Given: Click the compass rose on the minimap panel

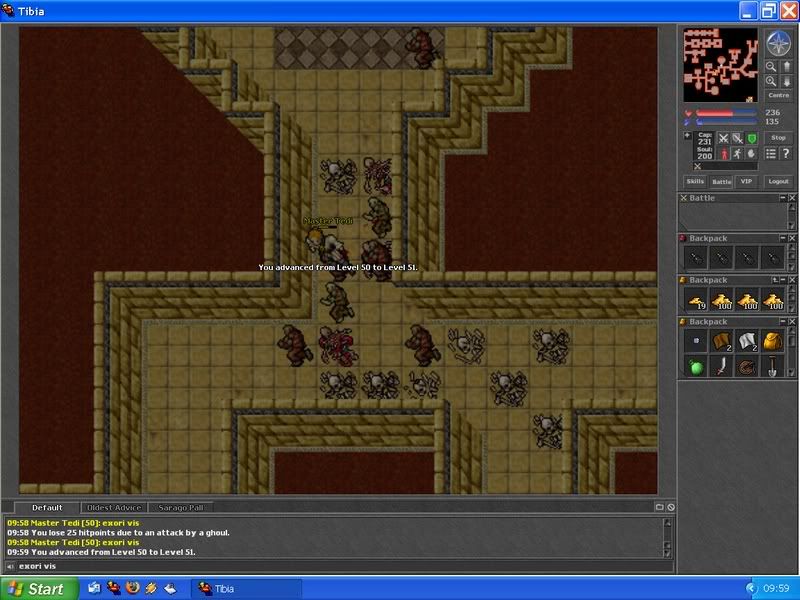Looking at the screenshot, I should [x=778, y=43].
